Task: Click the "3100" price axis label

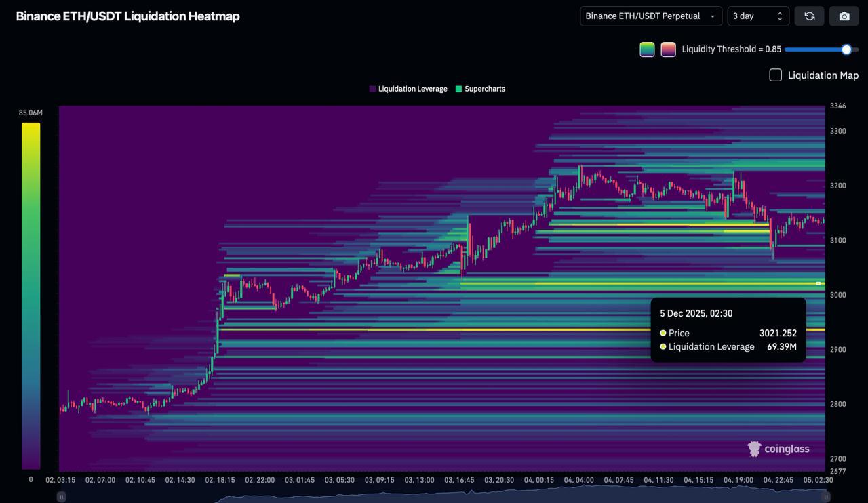Action: click(838, 240)
